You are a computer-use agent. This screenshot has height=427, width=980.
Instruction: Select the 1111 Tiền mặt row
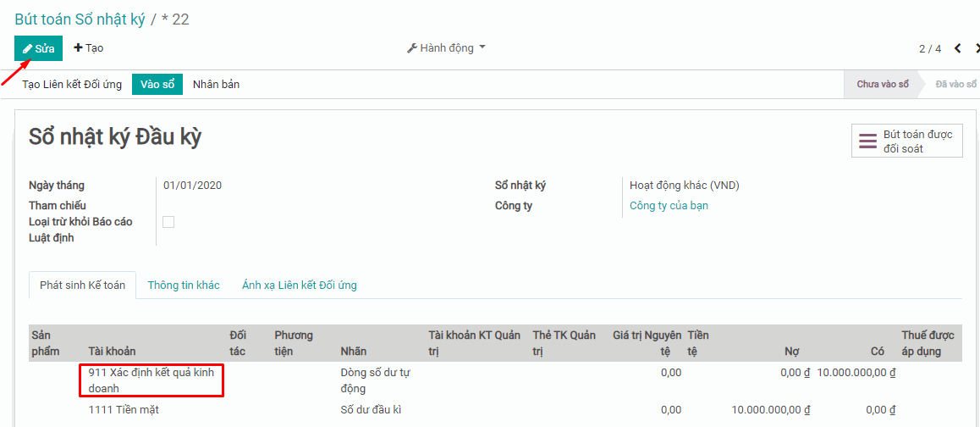(124, 410)
